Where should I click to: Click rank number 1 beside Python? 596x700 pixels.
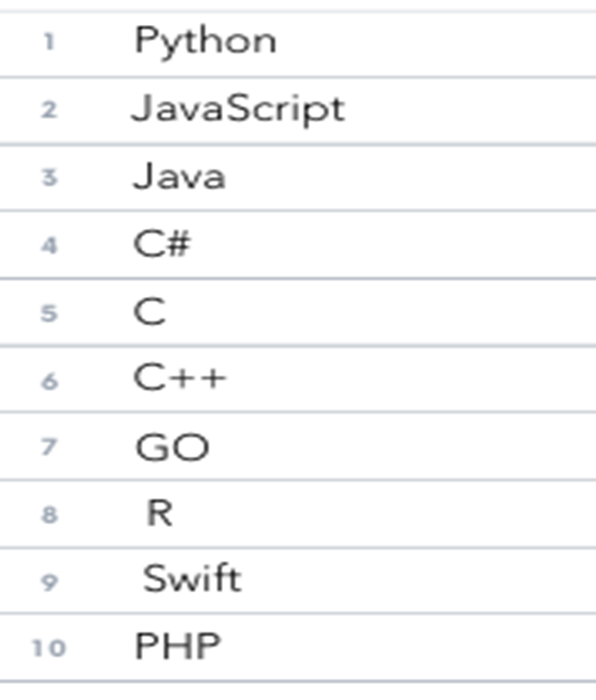point(49,42)
